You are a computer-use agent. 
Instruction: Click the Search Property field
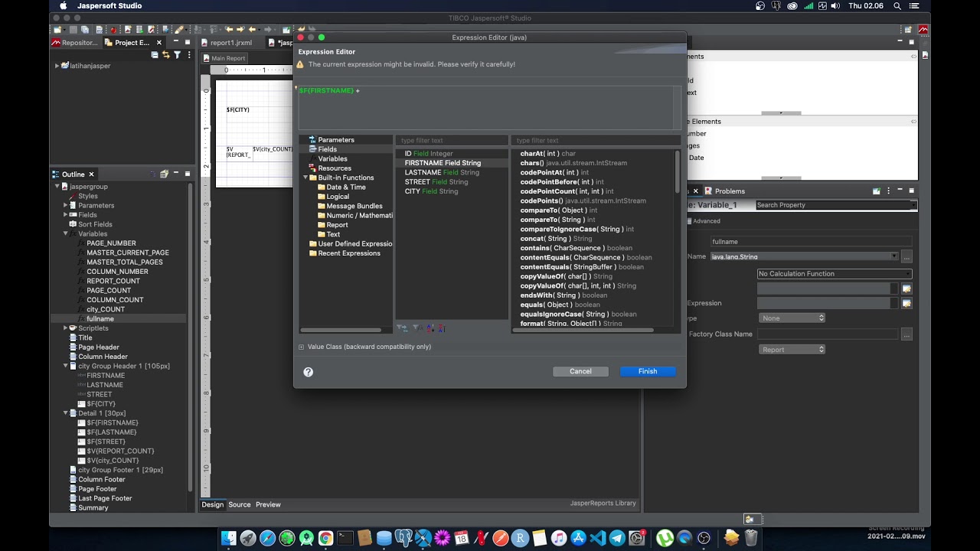coord(835,205)
